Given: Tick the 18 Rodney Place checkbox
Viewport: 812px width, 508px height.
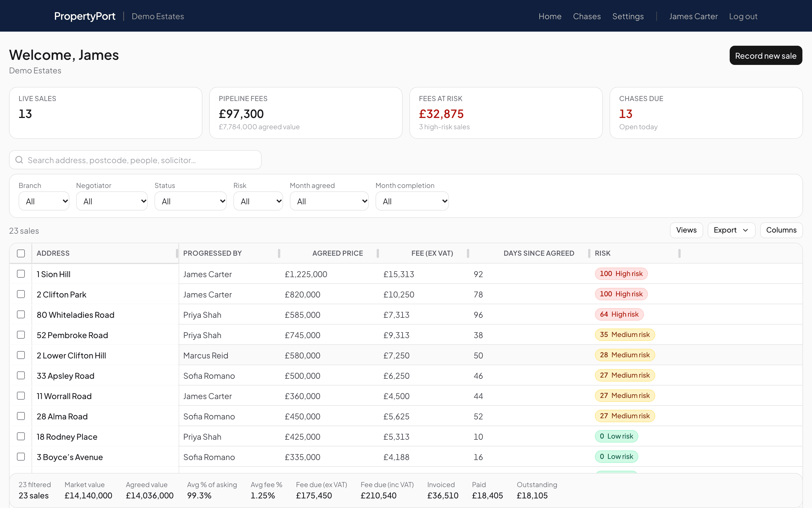Looking at the screenshot, I should (21, 436).
